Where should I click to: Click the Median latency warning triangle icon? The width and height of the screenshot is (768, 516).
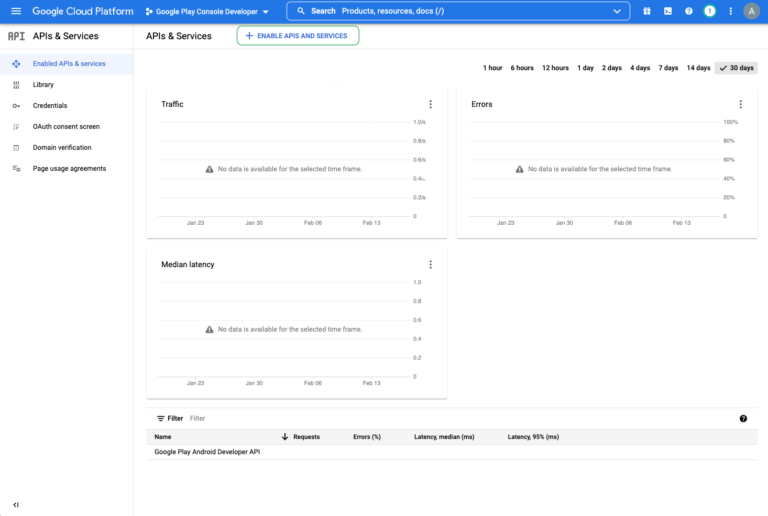[x=209, y=329]
